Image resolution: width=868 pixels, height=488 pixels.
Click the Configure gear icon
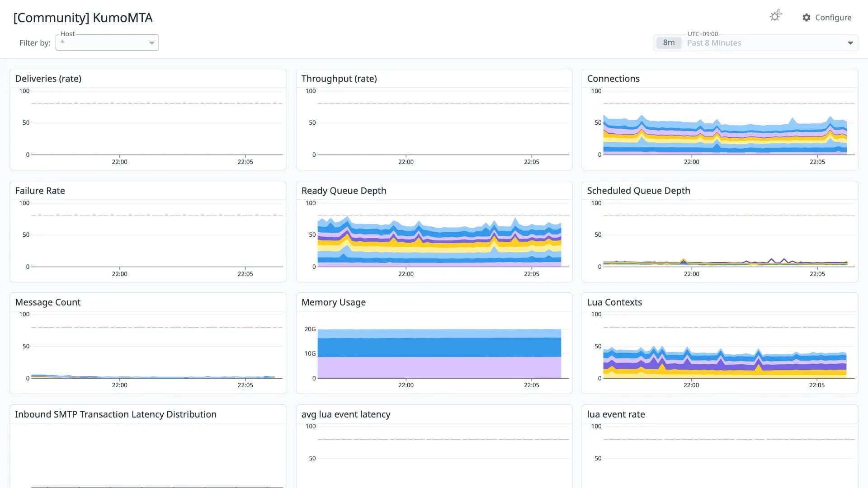pyautogui.click(x=807, y=17)
